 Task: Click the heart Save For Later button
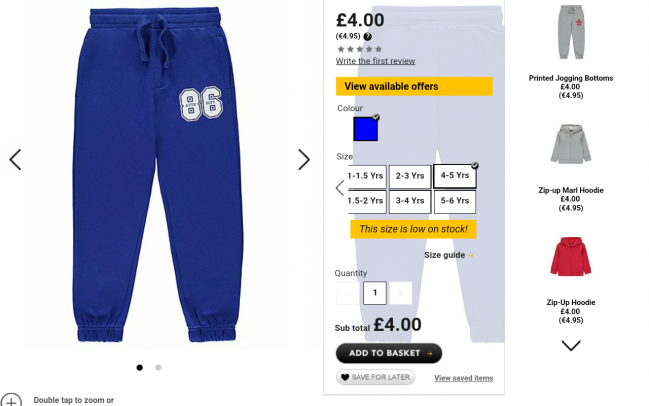click(375, 377)
